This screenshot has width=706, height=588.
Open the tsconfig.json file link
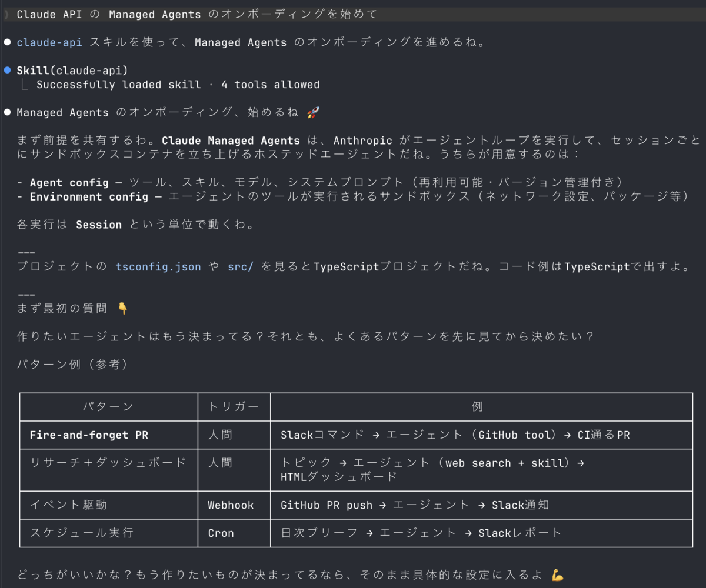point(158,266)
